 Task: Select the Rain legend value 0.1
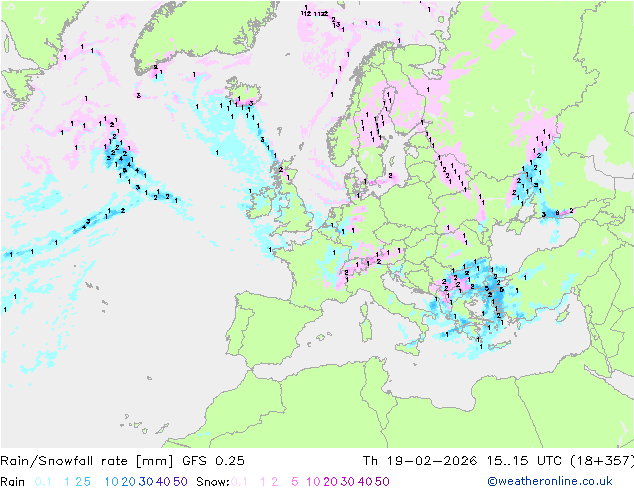click(43, 482)
